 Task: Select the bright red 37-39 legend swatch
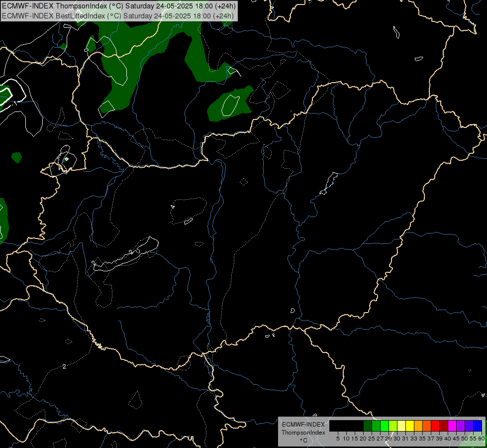pos(435,426)
